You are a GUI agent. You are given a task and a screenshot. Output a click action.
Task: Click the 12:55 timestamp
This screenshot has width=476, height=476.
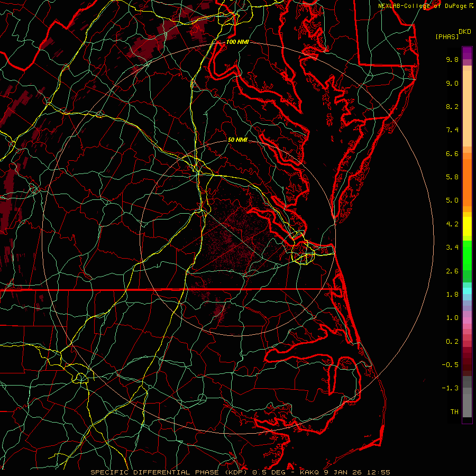tap(378, 472)
